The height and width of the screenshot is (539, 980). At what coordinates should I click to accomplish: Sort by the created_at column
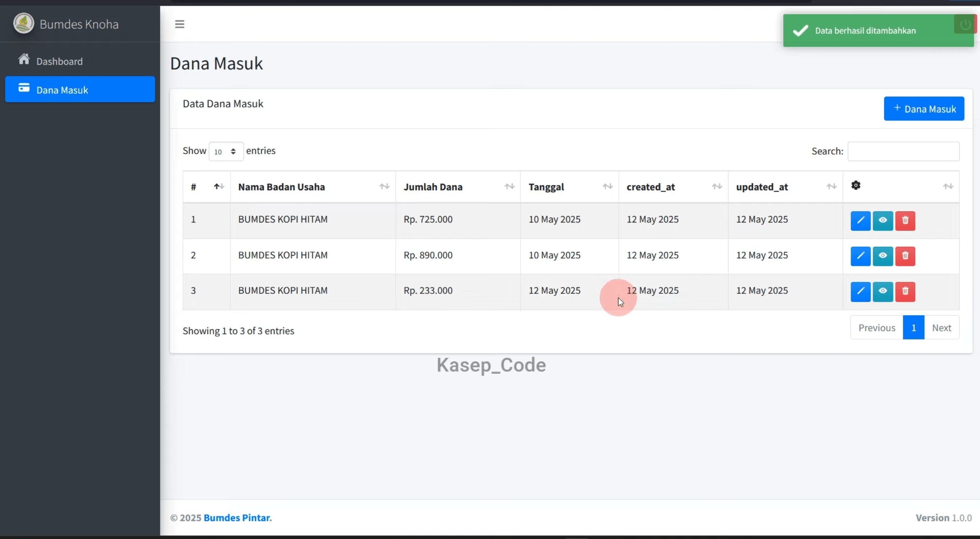point(673,187)
